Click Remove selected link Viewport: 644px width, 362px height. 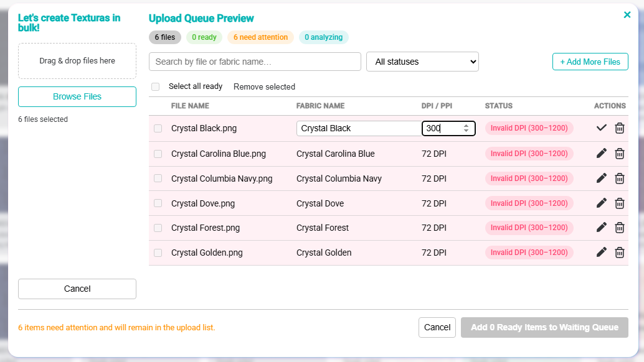coord(264,87)
